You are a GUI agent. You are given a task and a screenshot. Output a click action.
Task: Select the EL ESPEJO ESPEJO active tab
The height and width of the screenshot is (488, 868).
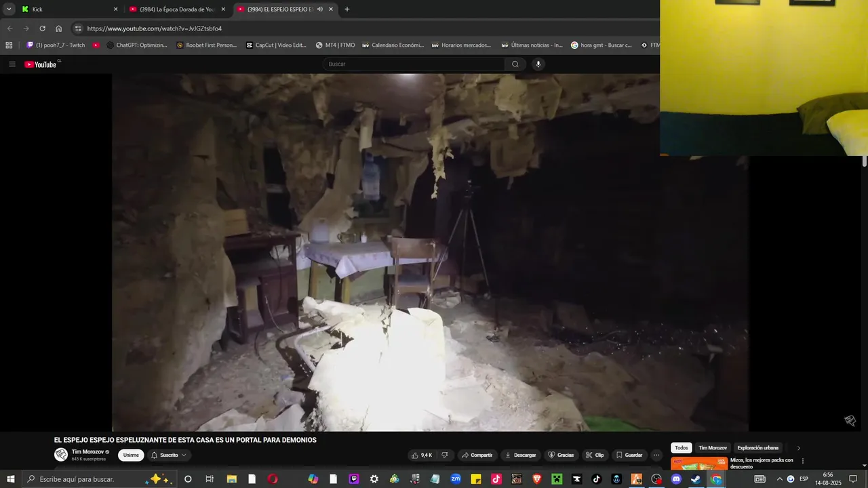click(x=285, y=9)
